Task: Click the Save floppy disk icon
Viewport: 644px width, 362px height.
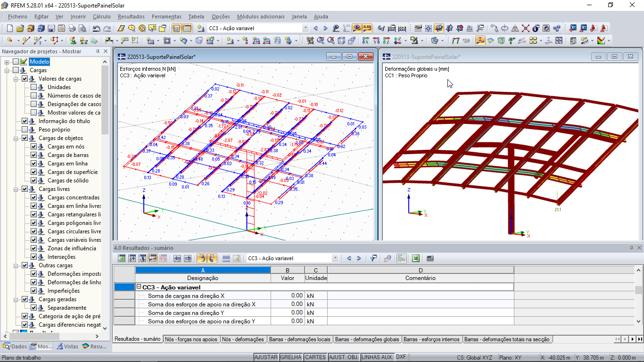Action: point(51,28)
